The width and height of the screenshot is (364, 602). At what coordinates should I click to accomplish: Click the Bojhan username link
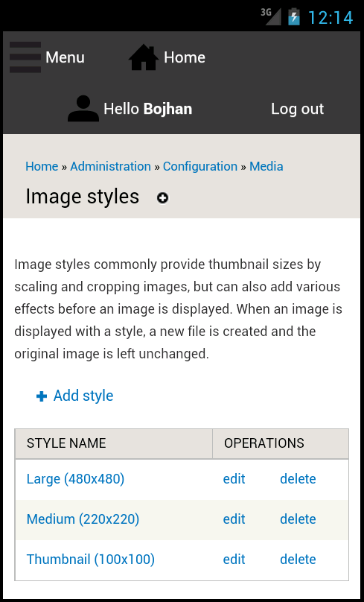point(167,109)
